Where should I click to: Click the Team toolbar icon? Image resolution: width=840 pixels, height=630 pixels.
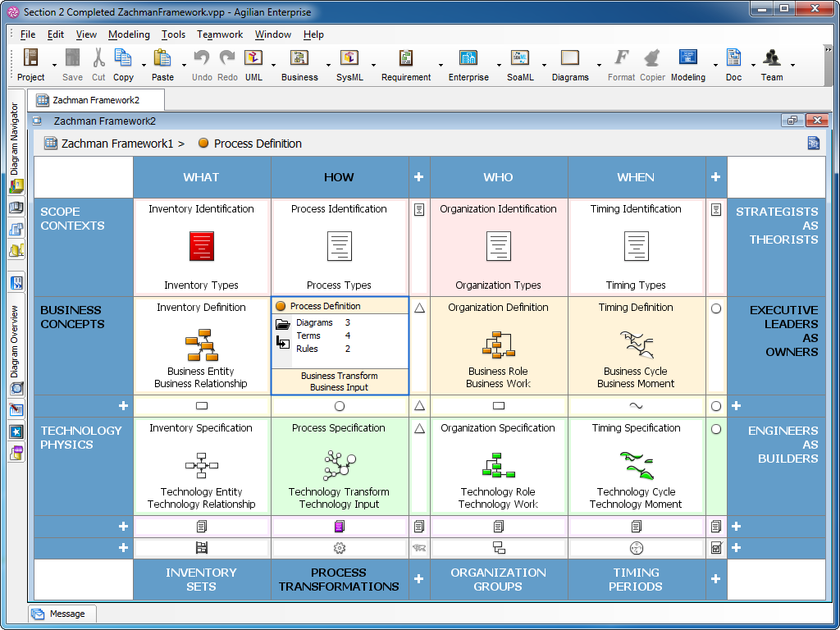(x=771, y=59)
